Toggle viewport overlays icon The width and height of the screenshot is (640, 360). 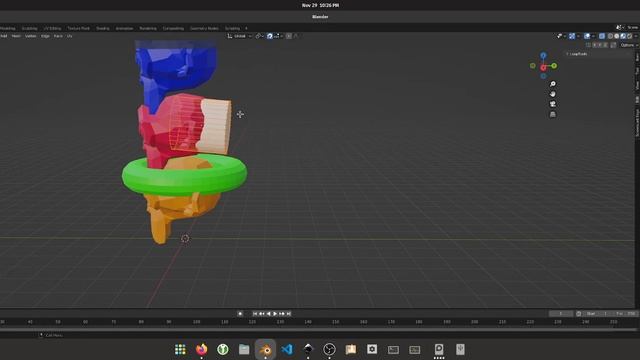pyautogui.click(x=587, y=36)
